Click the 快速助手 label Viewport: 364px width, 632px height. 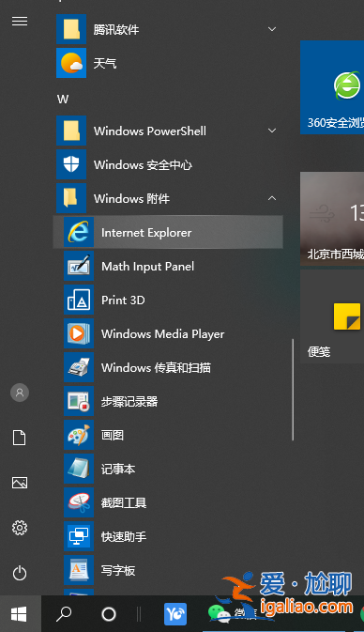pyautogui.click(x=124, y=537)
